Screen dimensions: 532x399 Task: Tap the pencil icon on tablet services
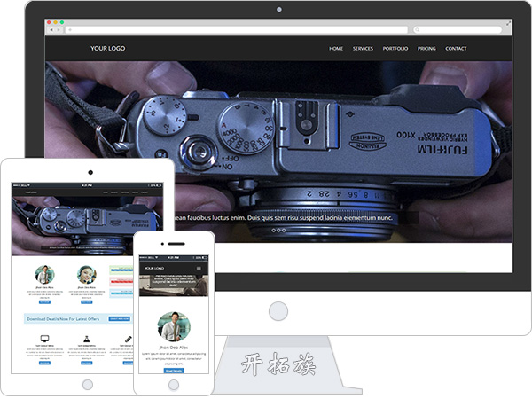coord(129,339)
